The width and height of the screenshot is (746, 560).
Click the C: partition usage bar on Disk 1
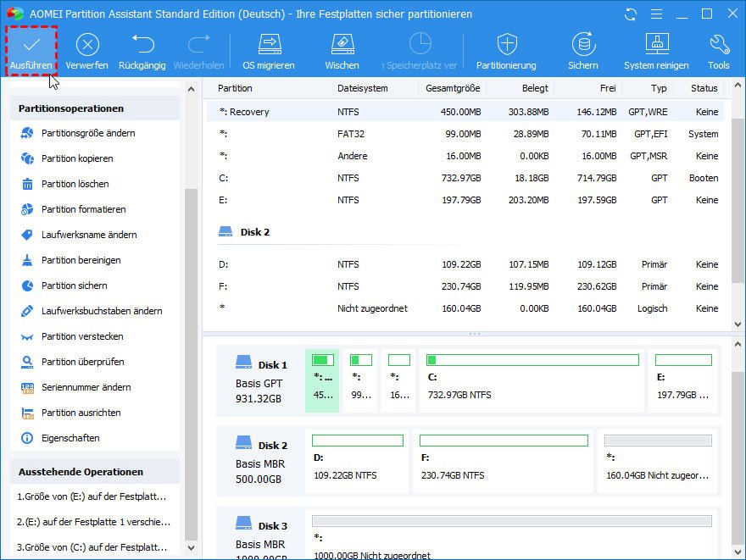pos(533,360)
